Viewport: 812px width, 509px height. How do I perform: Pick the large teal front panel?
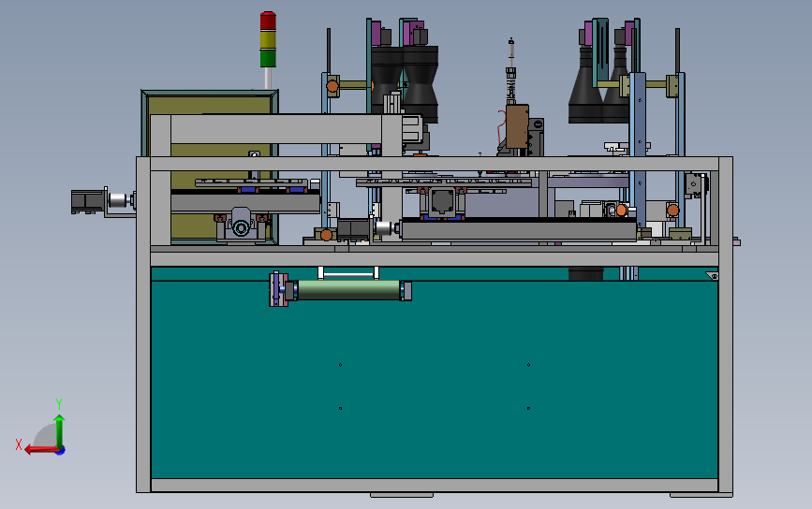434,378
